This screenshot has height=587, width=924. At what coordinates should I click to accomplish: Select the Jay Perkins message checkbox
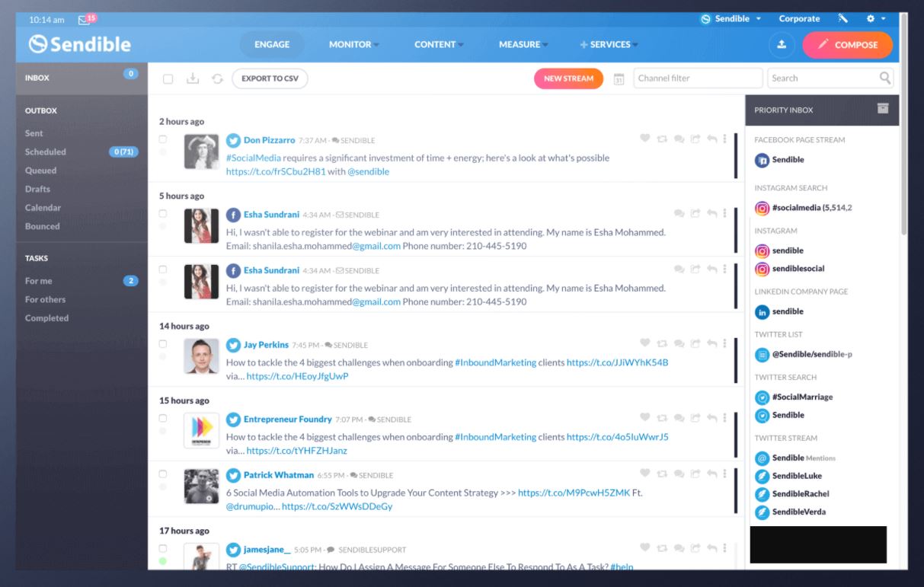click(x=163, y=344)
